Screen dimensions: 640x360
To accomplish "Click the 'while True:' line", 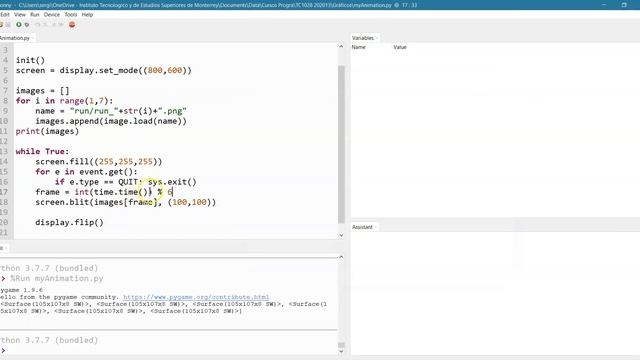I will [x=42, y=151].
